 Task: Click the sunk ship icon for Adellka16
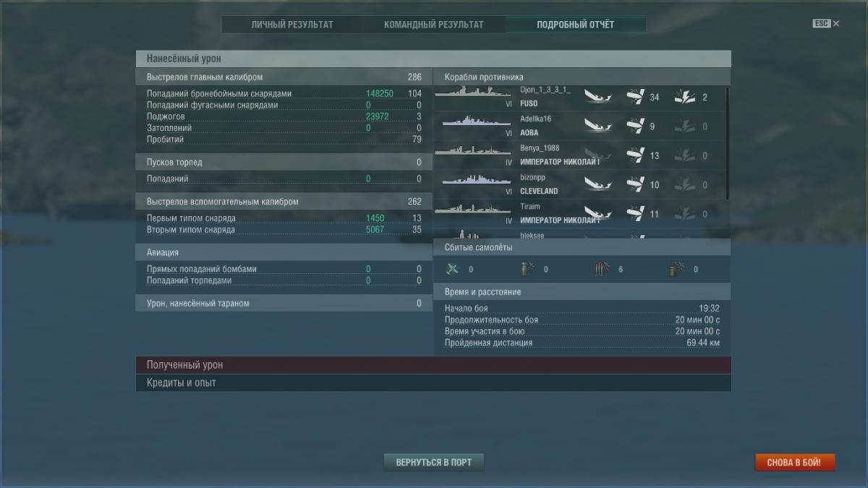pos(597,127)
